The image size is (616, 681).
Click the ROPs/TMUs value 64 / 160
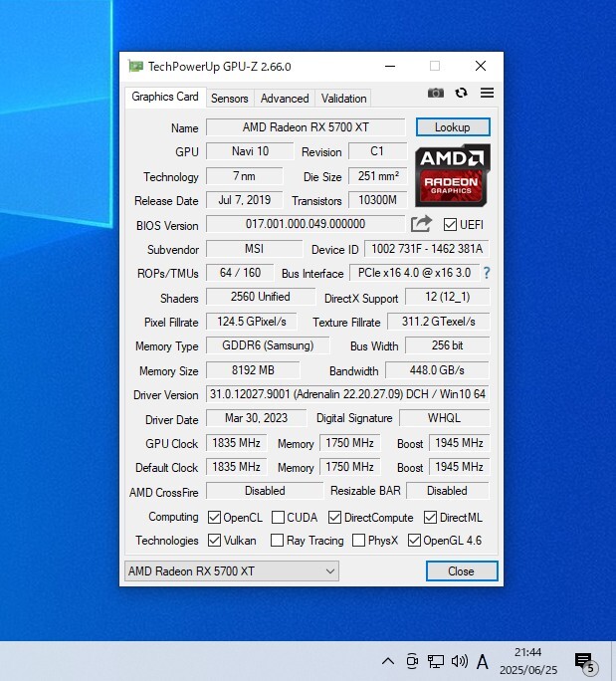pos(240,273)
